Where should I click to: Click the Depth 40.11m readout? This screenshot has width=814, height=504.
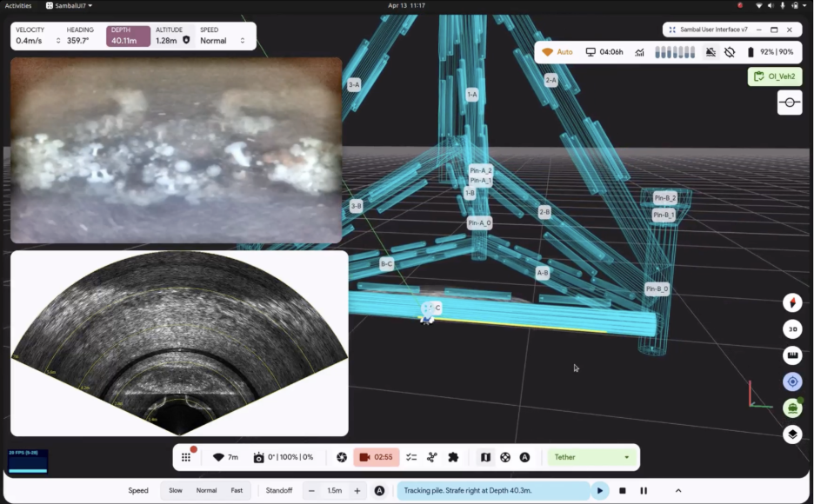[128, 36]
